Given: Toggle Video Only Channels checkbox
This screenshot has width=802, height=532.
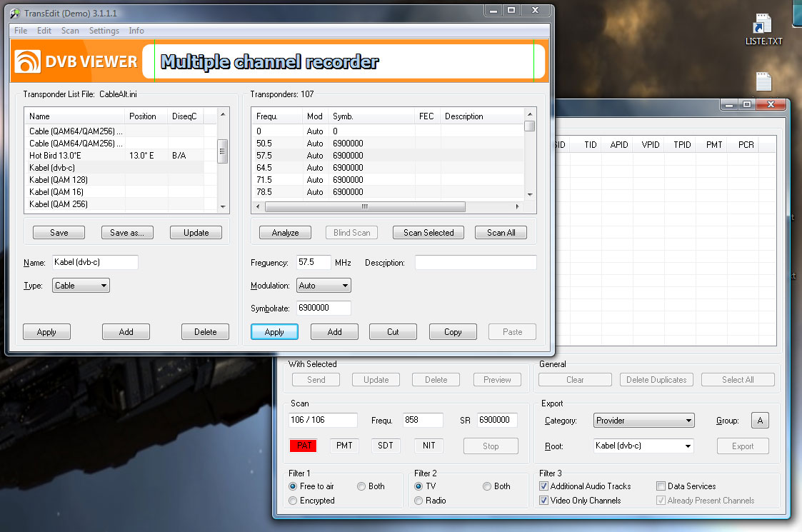Looking at the screenshot, I should point(580,501).
